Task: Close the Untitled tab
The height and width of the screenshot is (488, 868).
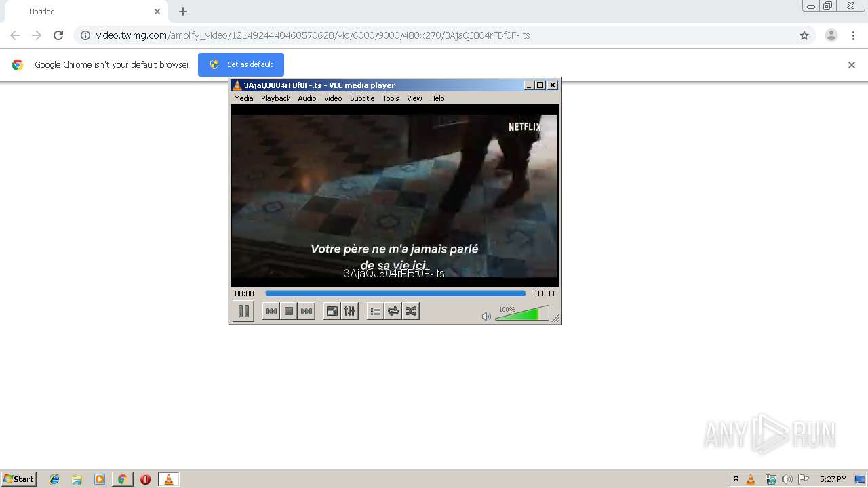Action: (157, 12)
